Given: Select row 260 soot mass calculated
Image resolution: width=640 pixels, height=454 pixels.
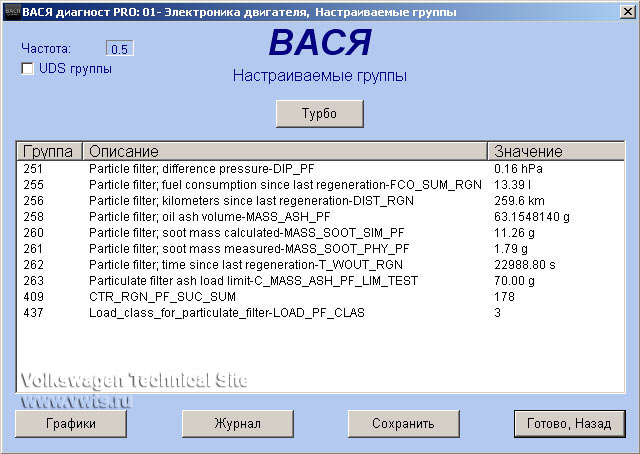Looking at the screenshot, I should point(320,233).
